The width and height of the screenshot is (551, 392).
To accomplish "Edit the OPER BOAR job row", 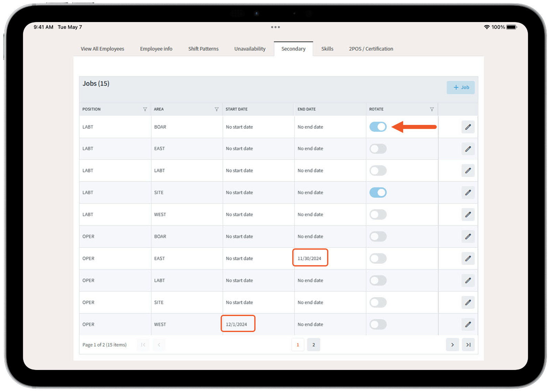I will click(468, 237).
